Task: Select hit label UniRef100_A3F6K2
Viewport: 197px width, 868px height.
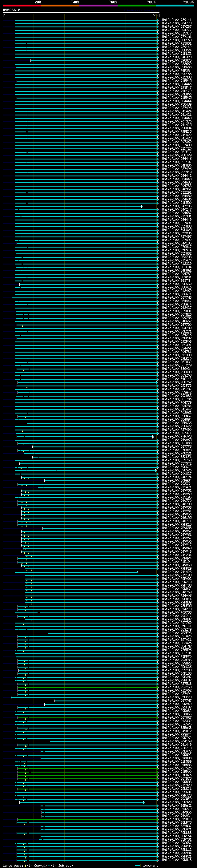Action: 176,426
